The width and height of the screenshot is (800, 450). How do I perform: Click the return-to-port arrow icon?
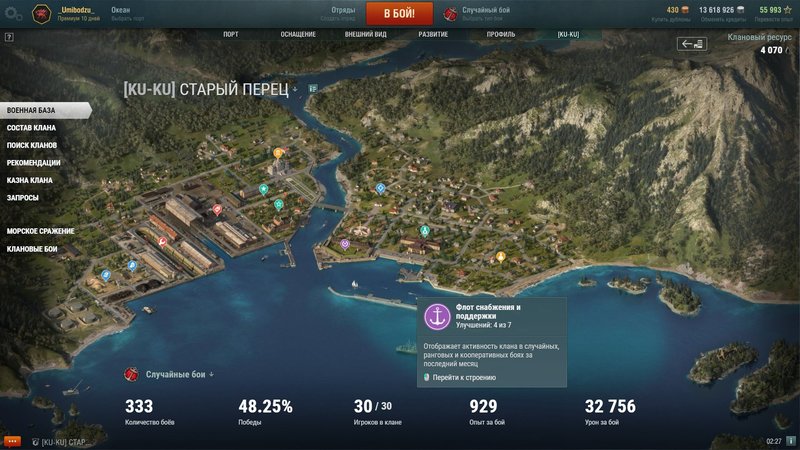click(x=692, y=44)
